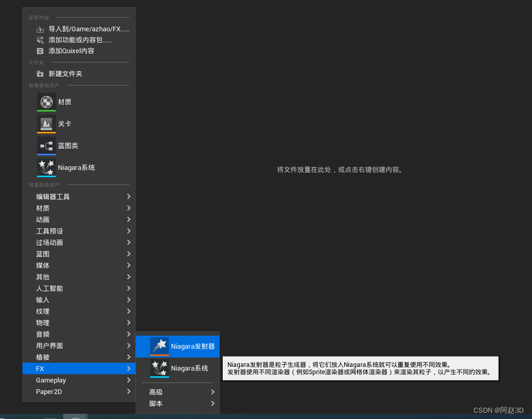Select 添加功能或内容包 menu entry
The image size is (532, 419).
pos(79,40)
